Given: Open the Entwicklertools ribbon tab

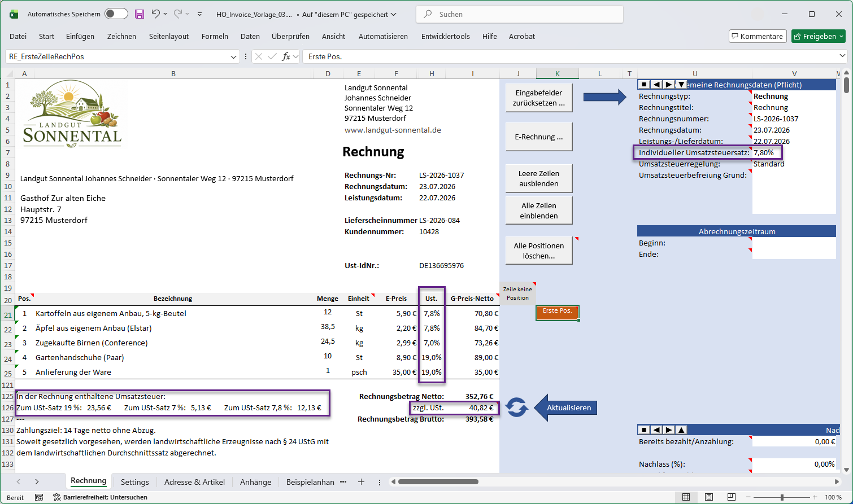Looking at the screenshot, I should (x=446, y=36).
